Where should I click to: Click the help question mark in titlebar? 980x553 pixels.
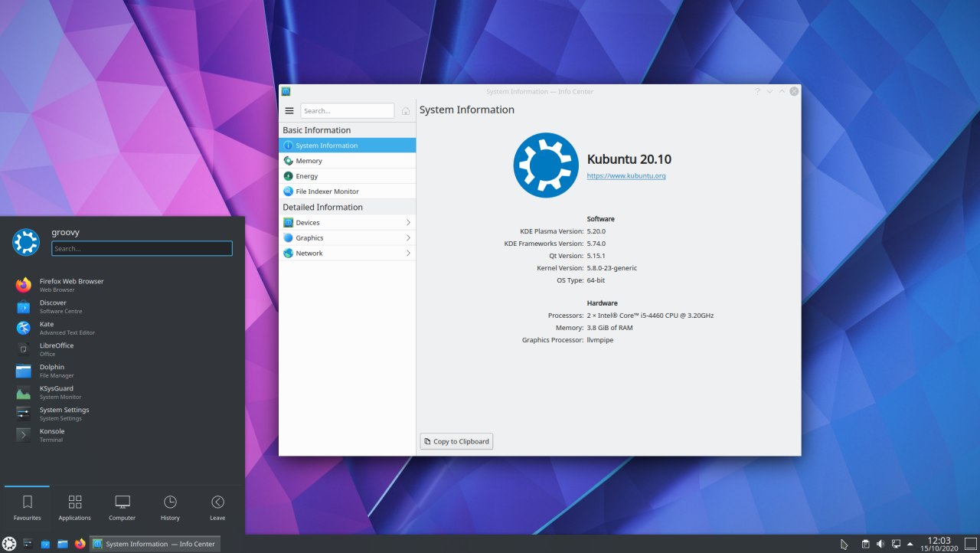[757, 91]
